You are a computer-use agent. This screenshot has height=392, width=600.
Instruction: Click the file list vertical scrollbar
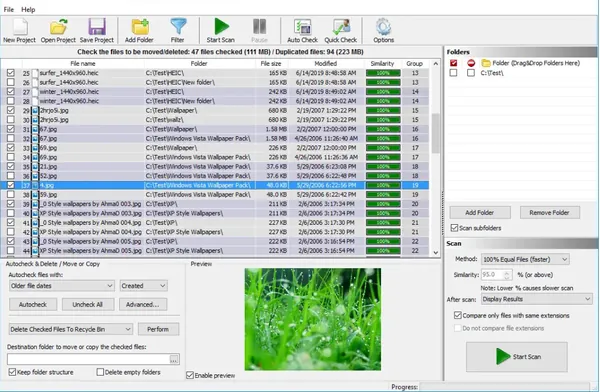[x=435, y=157]
